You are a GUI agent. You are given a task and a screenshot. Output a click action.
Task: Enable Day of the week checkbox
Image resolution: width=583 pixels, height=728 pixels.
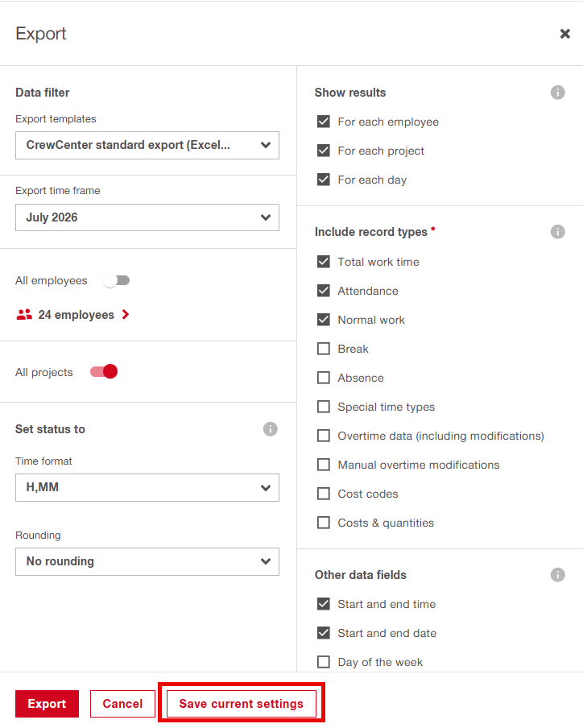coord(324,662)
